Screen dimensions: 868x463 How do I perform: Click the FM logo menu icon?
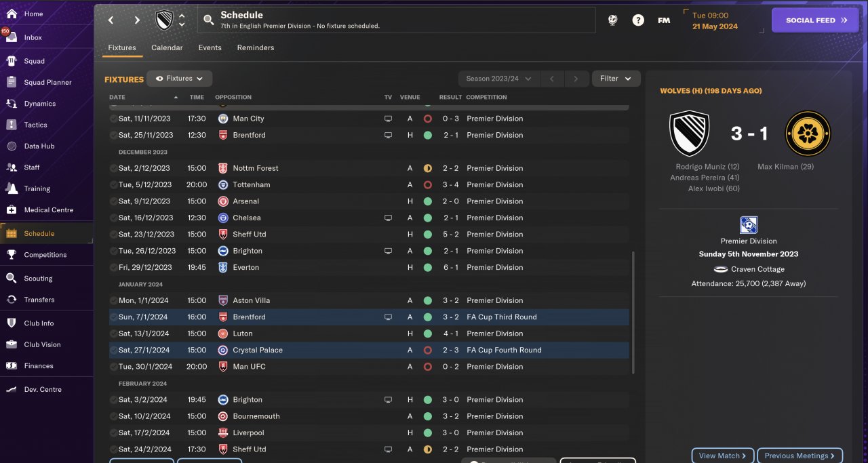(x=664, y=20)
